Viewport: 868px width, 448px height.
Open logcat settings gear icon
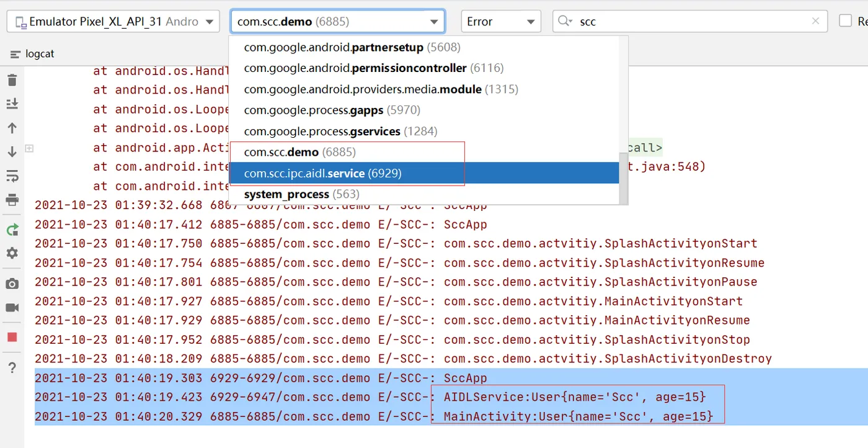tap(12, 253)
